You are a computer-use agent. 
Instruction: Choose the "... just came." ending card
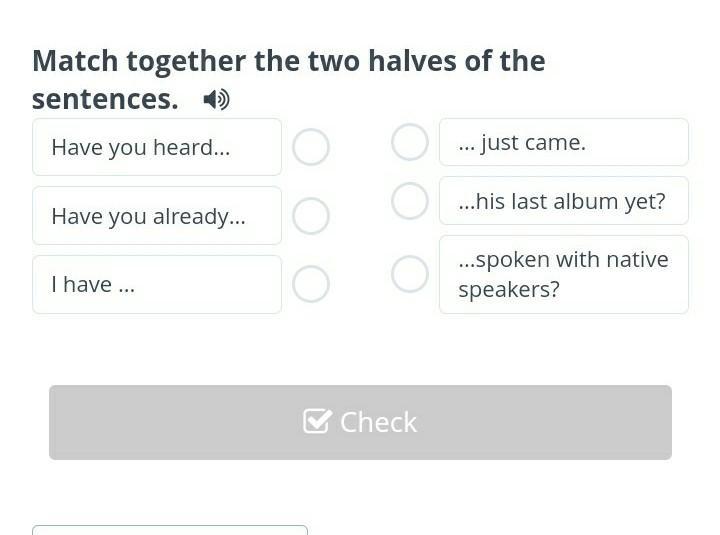[563, 142]
